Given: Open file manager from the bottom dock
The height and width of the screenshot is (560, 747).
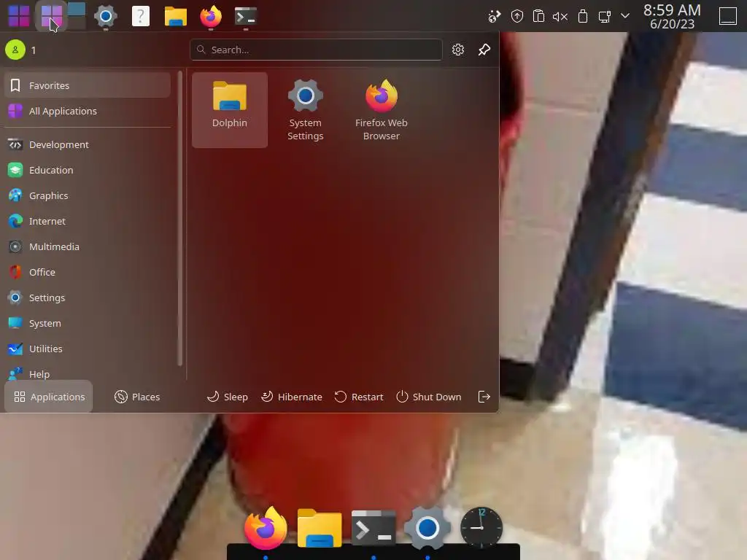Looking at the screenshot, I should 320,528.
